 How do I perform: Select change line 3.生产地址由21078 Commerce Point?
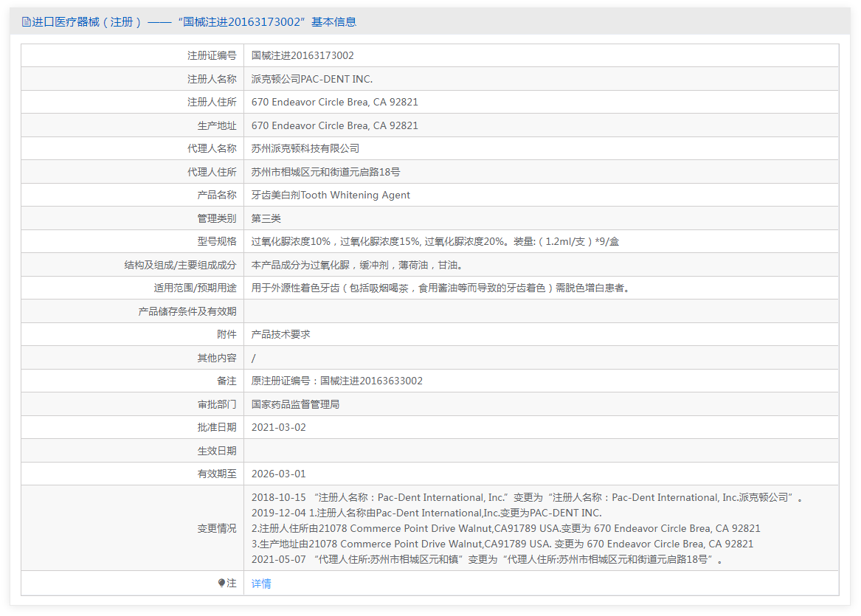502,544
